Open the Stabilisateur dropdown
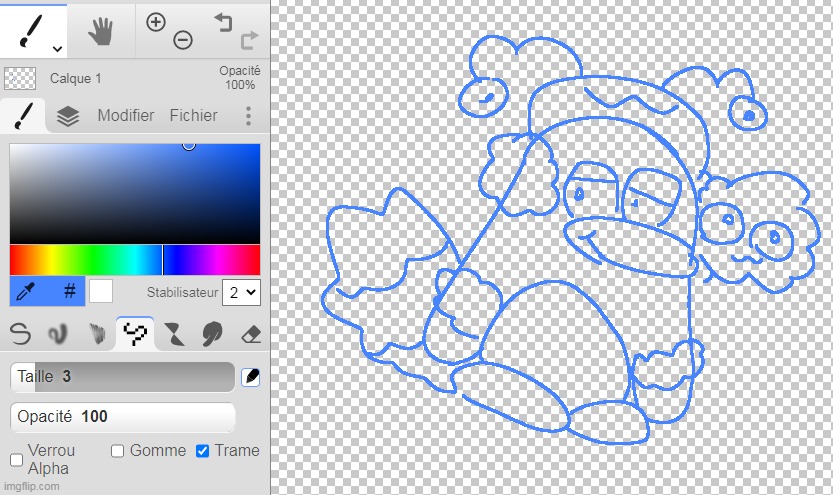Viewport: 833px width, 495px height. tap(242, 292)
